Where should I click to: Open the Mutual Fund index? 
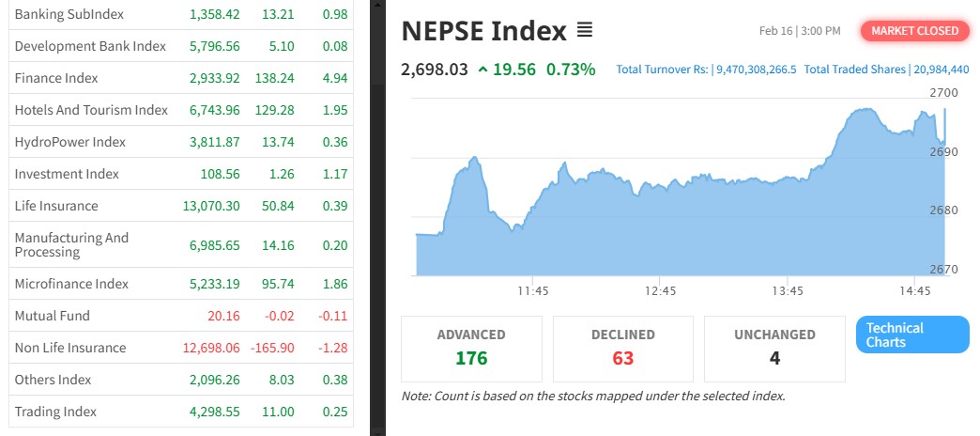pos(53,316)
